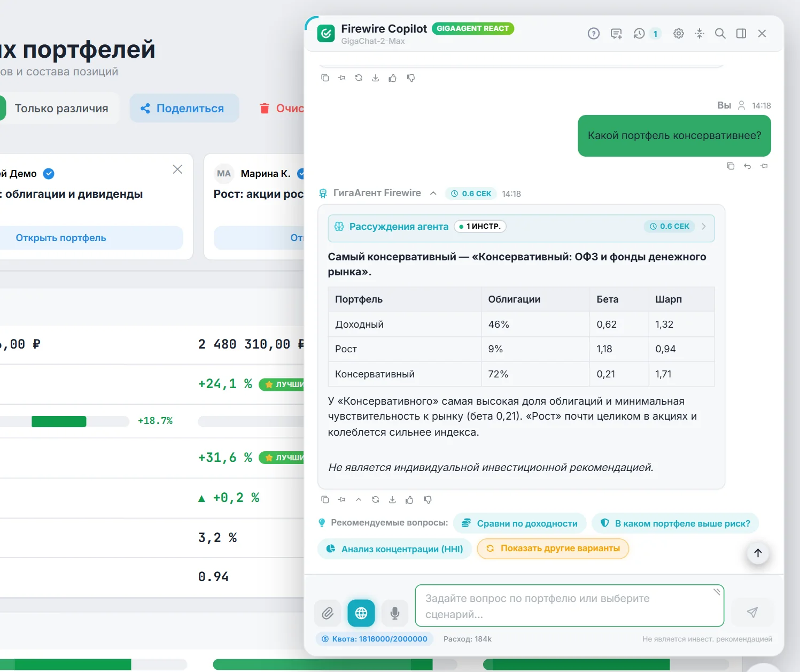800x672 pixels.
Task: Download the previous answer above the user message
Action: pyautogui.click(x=376, y=78)
